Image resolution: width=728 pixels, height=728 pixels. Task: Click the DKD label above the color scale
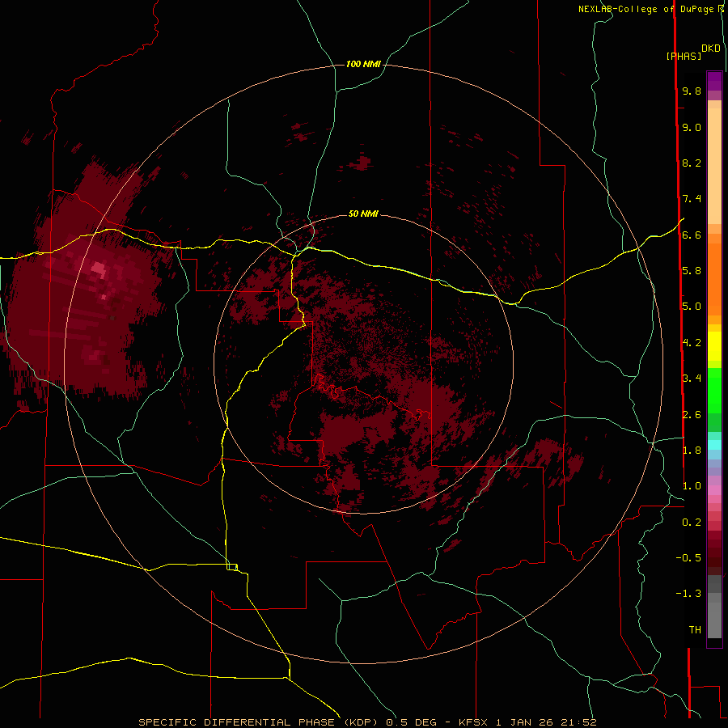click(711, 49)
